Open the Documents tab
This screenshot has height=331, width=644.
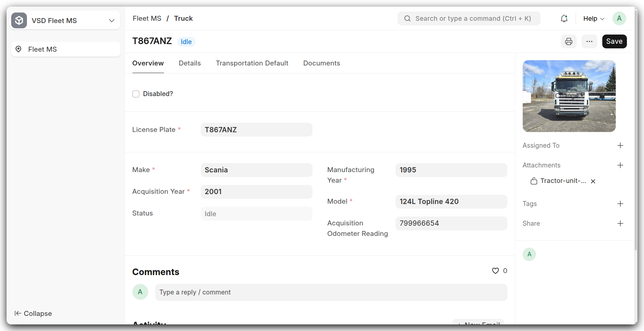tap(322, 63)
